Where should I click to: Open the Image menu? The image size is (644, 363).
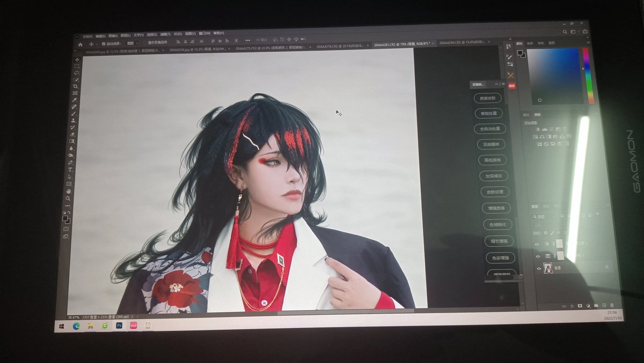(x=113, y=36)
